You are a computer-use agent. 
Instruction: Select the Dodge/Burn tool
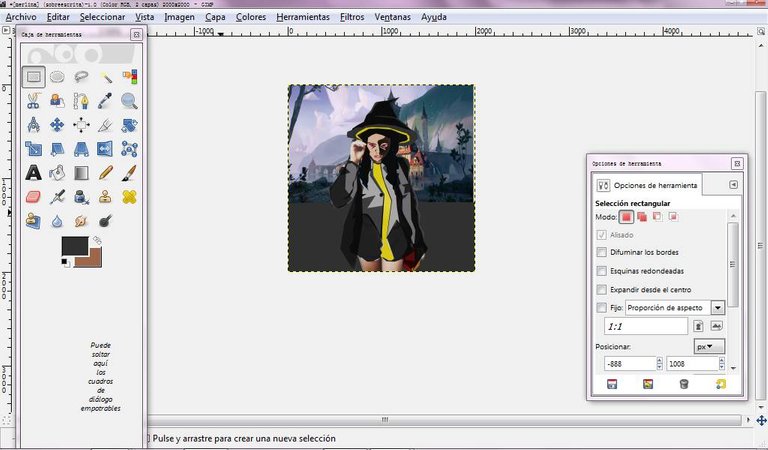(105, 221)
